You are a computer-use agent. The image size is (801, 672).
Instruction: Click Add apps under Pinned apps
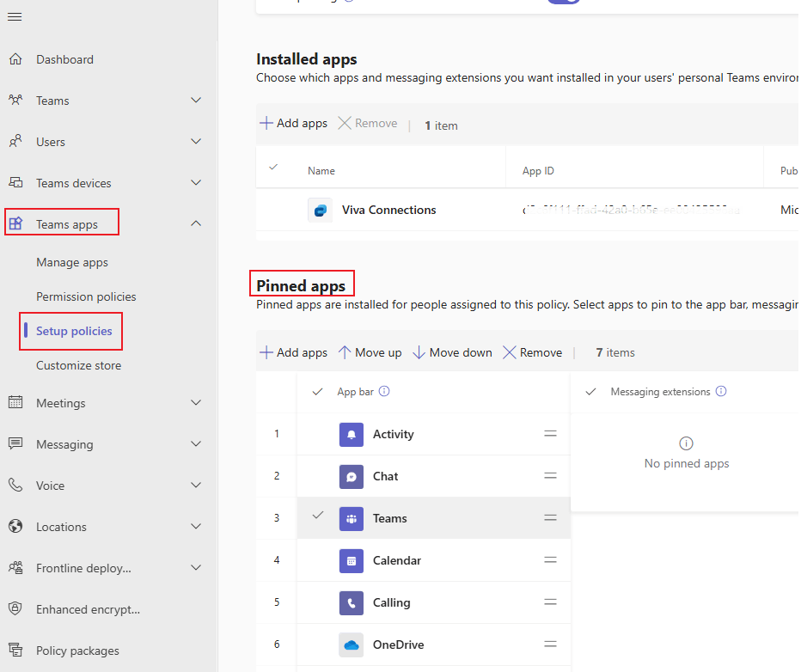click(292, 351)
